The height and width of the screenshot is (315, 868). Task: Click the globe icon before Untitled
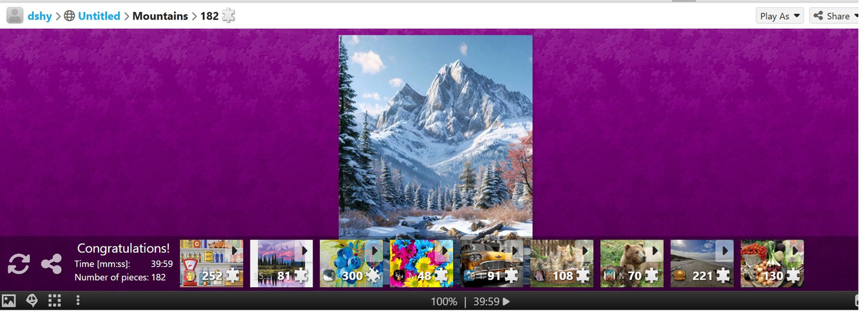pyautogui.click(x=69, y=16)
